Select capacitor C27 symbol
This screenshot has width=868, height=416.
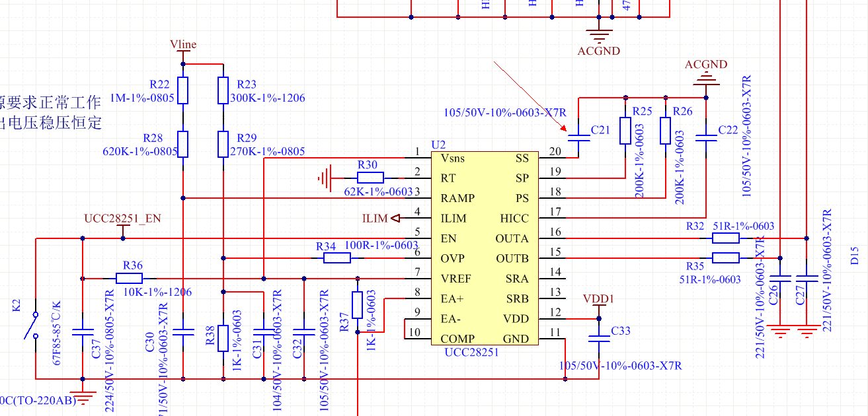click(x=807, y=278)
